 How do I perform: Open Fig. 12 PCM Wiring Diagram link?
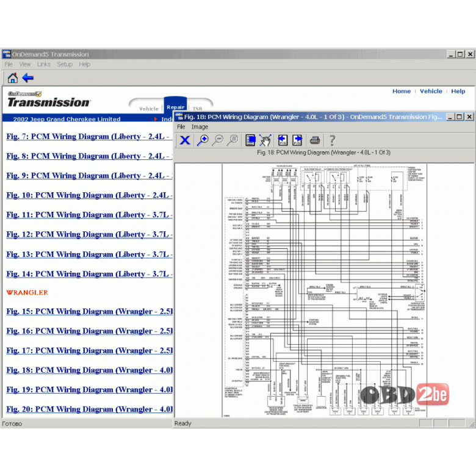point(89,234)
